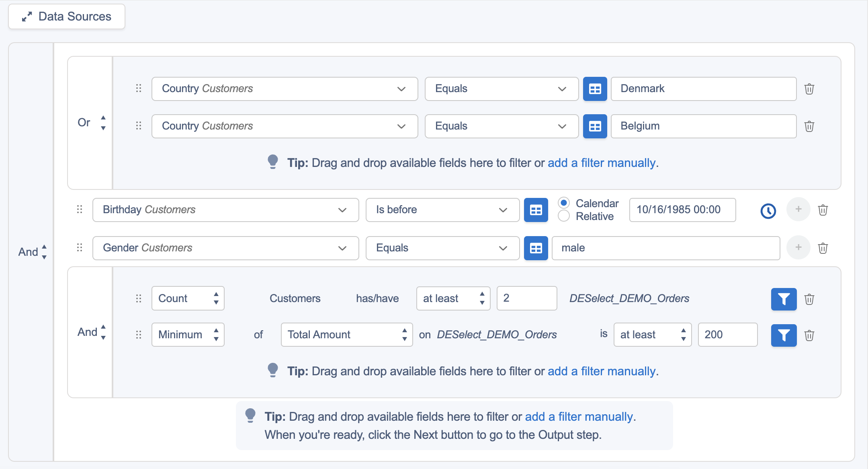The height and width of the screenshot is (469, 868).
Task: Expand the Data Sources panel
Action: [67, 16]
